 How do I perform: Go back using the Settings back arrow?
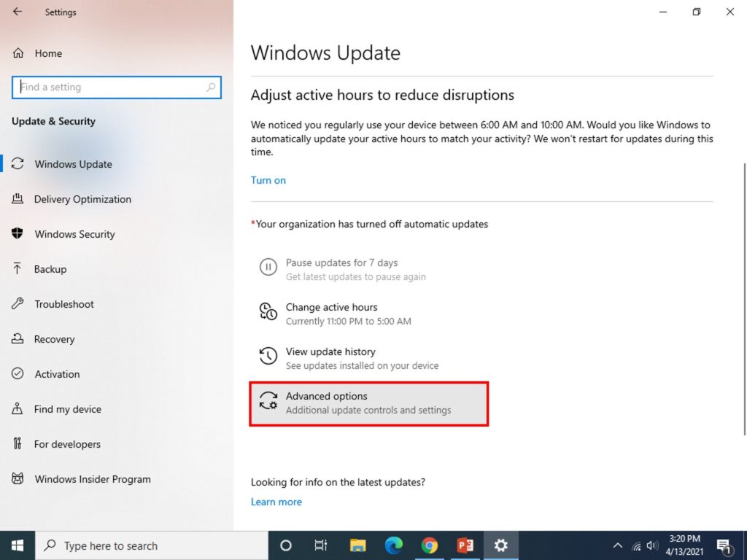click(18, 12)
